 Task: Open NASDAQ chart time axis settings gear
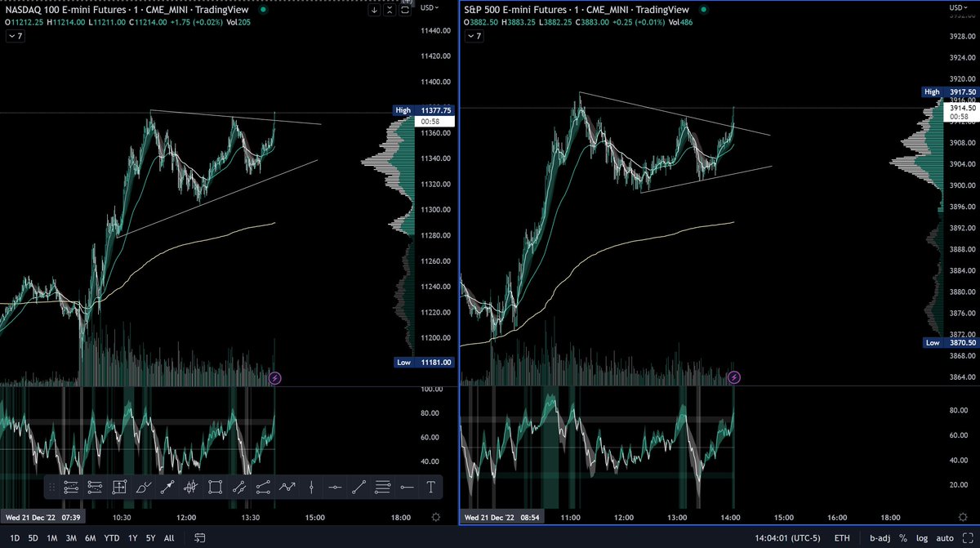tap(436, 518)
